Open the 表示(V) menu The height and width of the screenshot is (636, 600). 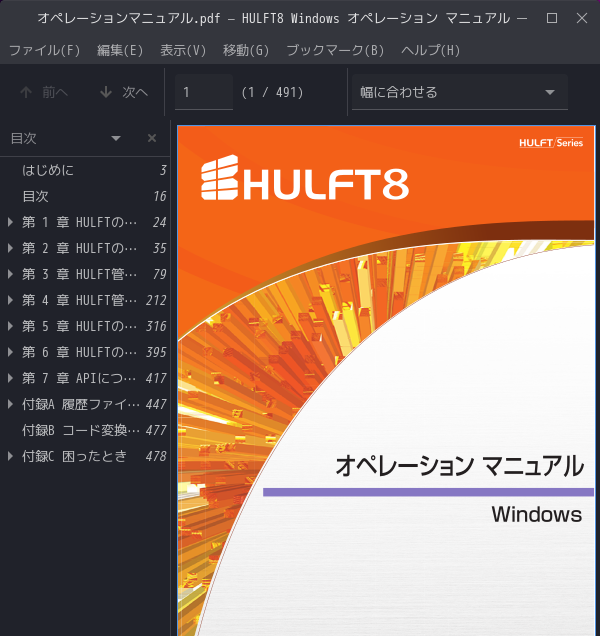point(183,50)
